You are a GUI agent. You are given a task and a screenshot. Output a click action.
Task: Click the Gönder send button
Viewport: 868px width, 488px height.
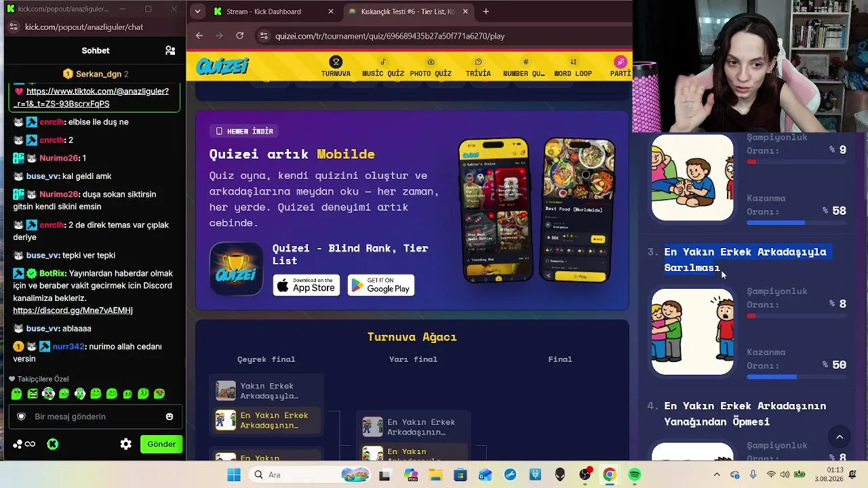161,444
